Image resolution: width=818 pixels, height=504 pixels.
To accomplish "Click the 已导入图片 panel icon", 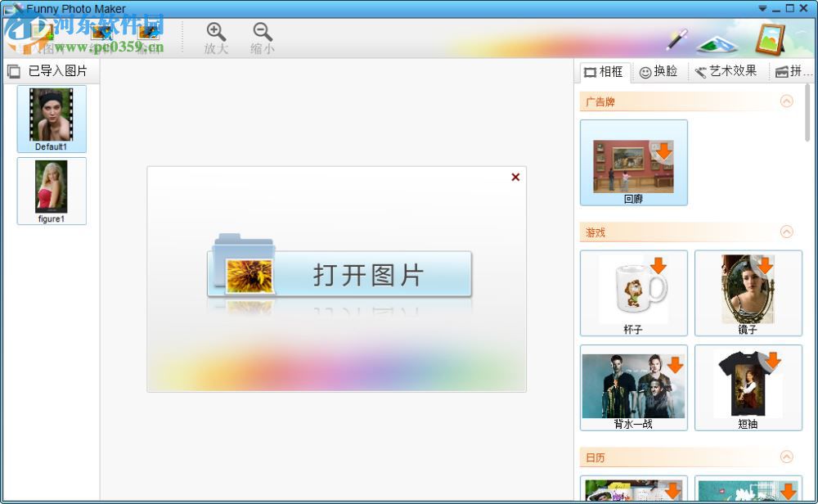I will click(14, 71).
